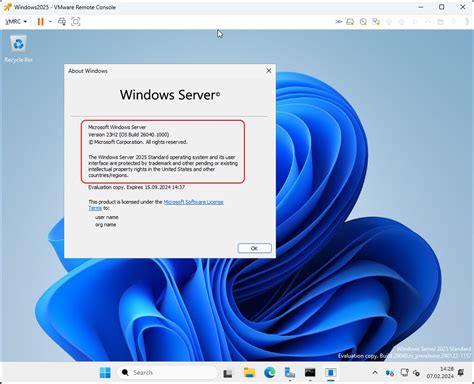Open the Recycle Bin desktop icon

(18, 49)
